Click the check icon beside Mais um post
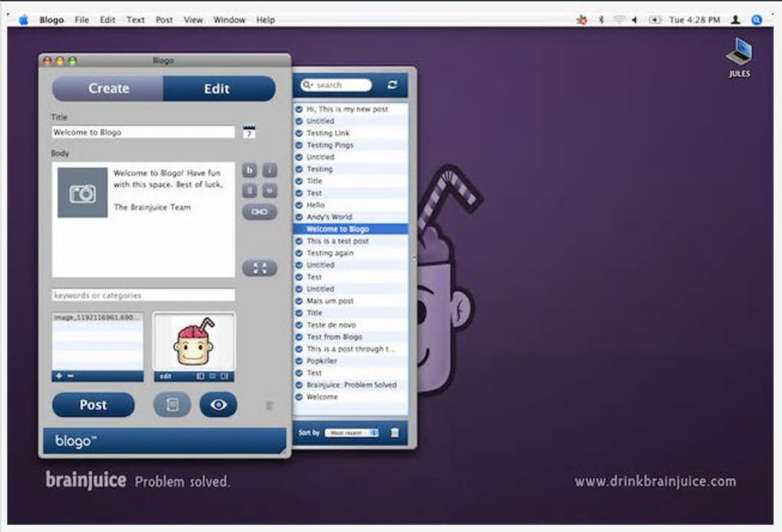The width and height of the screenshot is (782, 532). [299, 301]
